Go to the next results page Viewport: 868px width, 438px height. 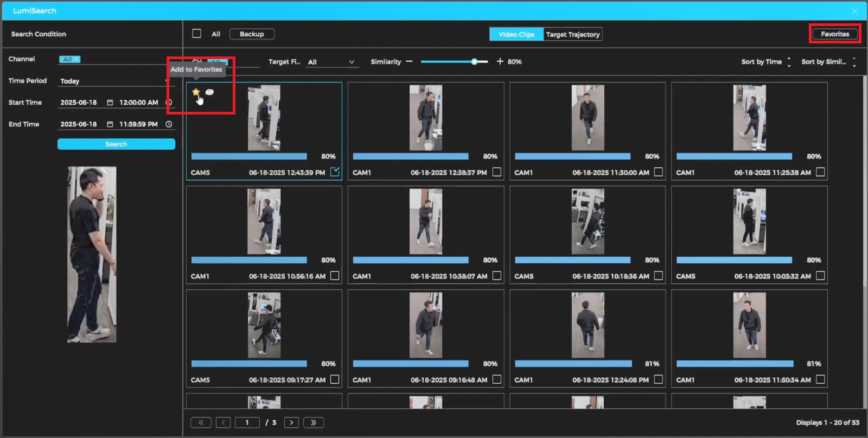click(x=291, y=422)
